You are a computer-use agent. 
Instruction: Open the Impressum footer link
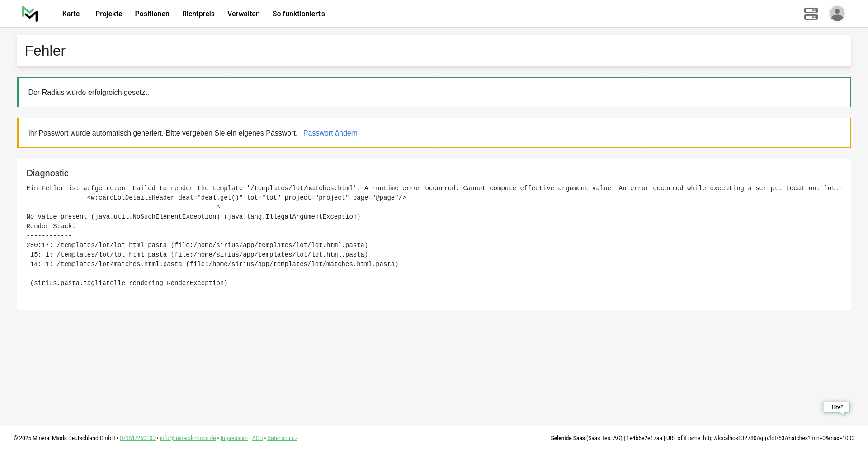coord(234,438)
